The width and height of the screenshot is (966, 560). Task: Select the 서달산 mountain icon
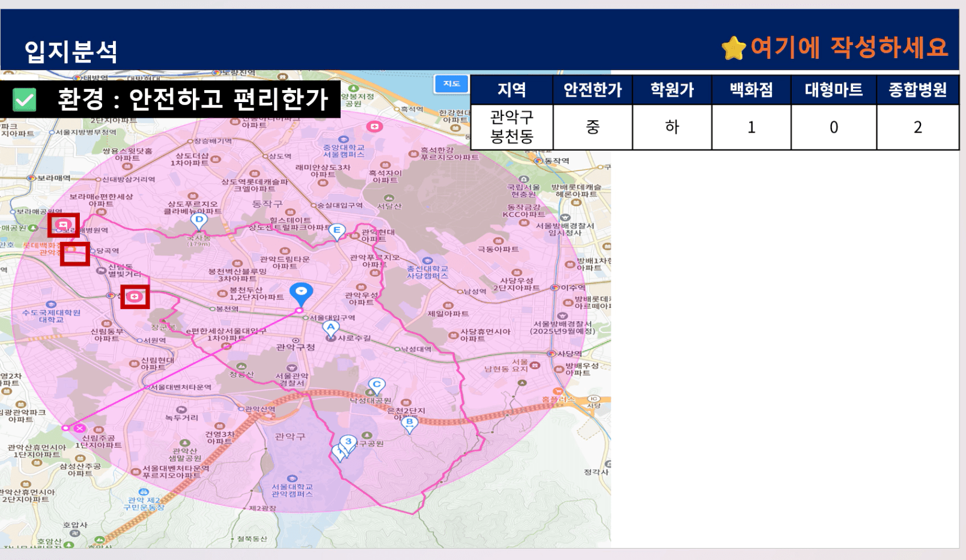click(x=389, y=198)
